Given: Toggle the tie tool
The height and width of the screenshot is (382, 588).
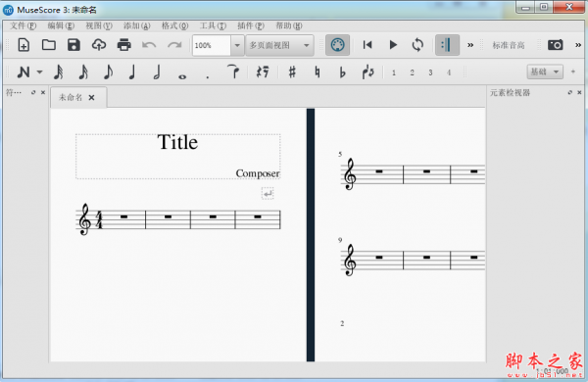Looking at the screenshot, I should click(233, 72).
